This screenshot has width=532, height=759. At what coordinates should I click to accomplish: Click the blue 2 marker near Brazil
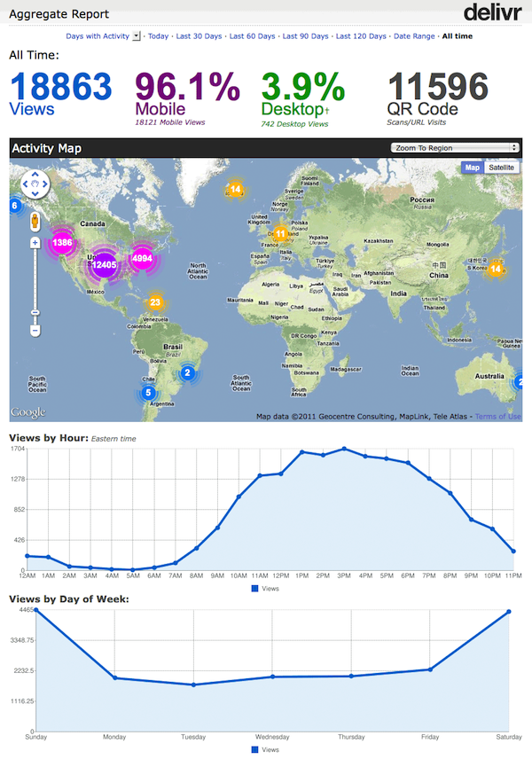(x=187, y=372)
